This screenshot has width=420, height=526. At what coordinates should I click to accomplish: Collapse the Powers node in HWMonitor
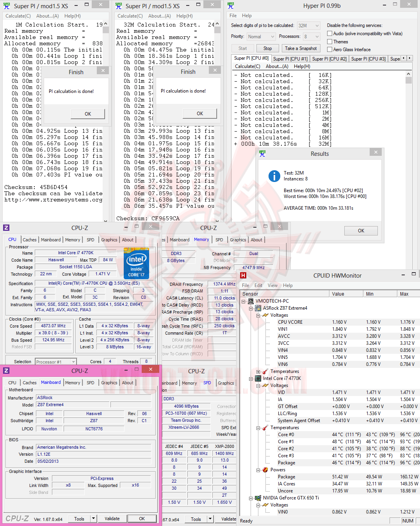tap(258, 470)
